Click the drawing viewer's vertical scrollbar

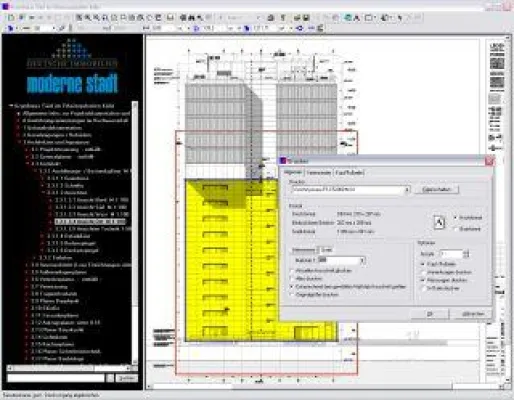pyautogui.click(x=508, y=210)
